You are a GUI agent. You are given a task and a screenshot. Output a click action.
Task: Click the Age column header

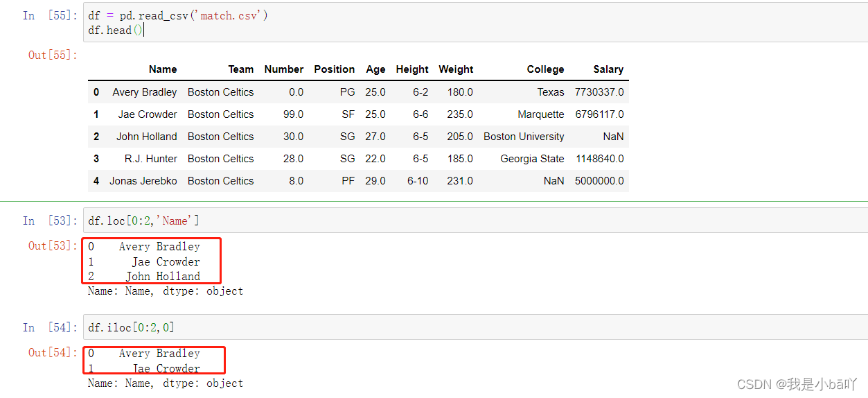[376, 69]
